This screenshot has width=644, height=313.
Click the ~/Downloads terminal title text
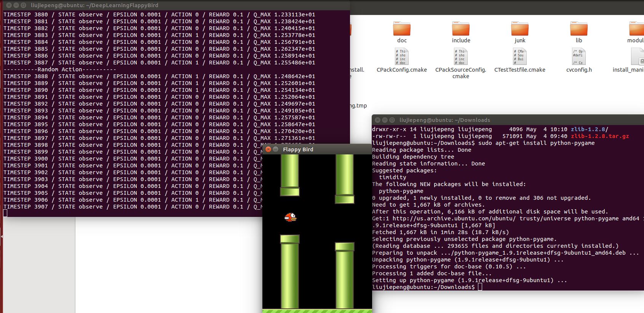click(x=445, y=120)
